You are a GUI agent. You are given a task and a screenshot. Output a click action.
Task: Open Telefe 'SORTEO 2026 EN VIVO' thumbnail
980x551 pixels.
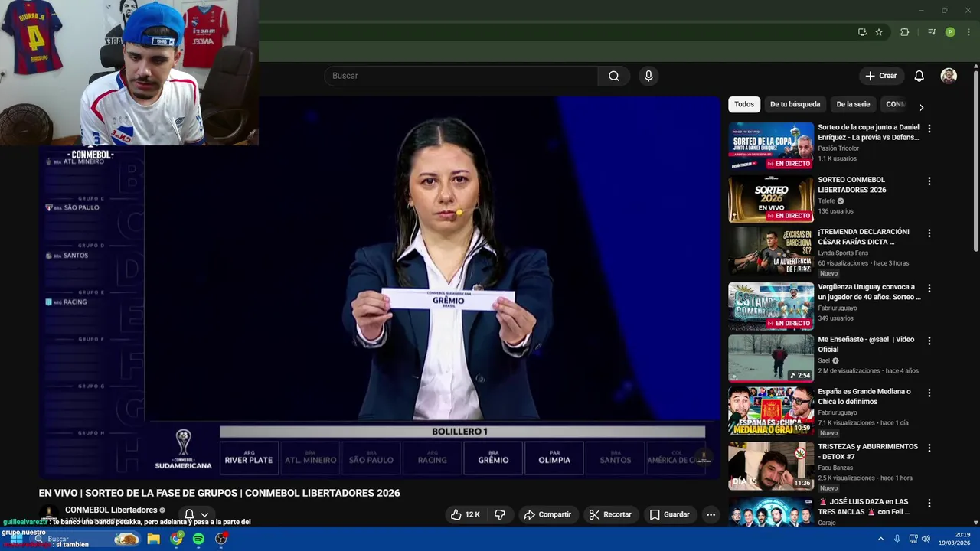tap(771, 199)
